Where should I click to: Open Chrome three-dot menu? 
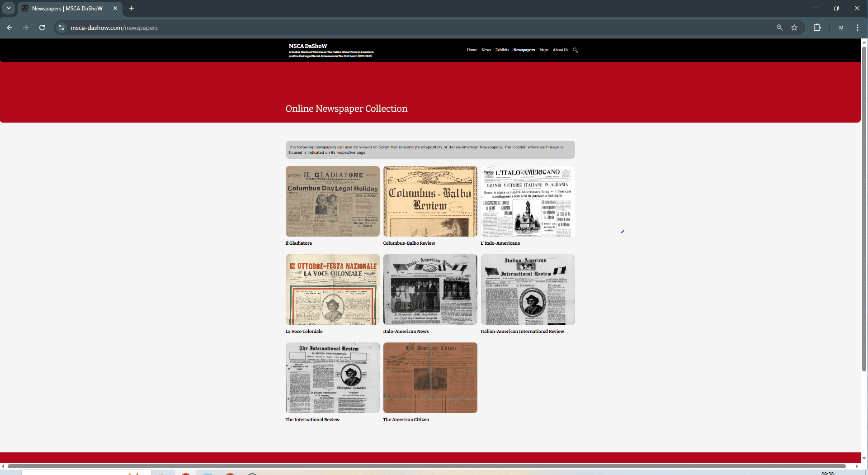(x=857, y=28)
